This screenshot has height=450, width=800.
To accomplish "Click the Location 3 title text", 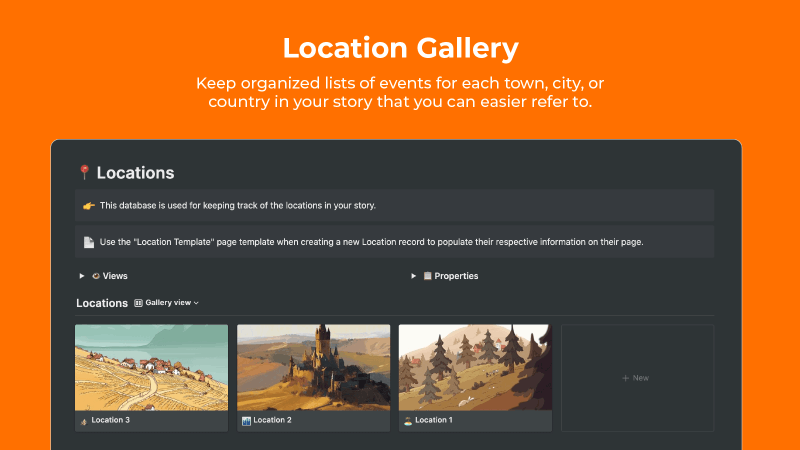I will click(x=110, y=421).
